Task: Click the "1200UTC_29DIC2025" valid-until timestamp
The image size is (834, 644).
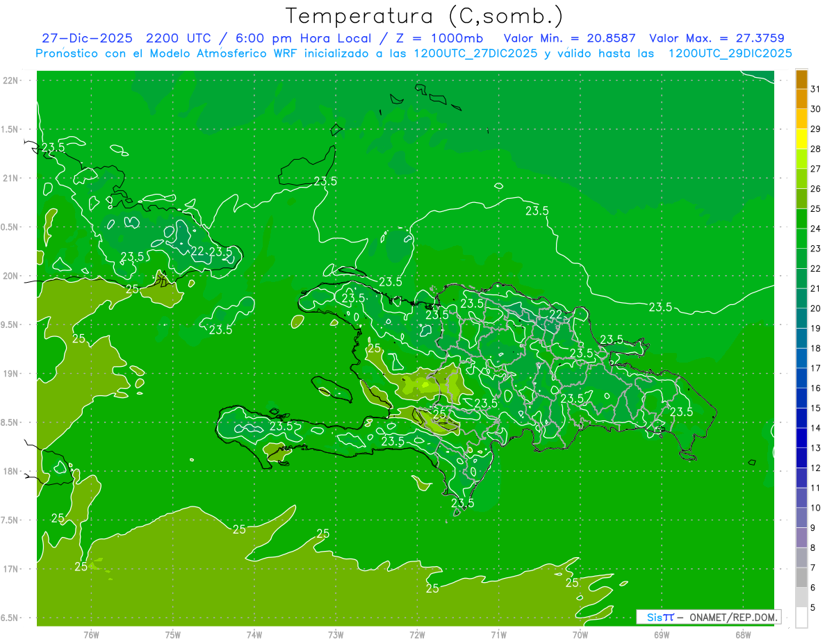Action: 730,53
